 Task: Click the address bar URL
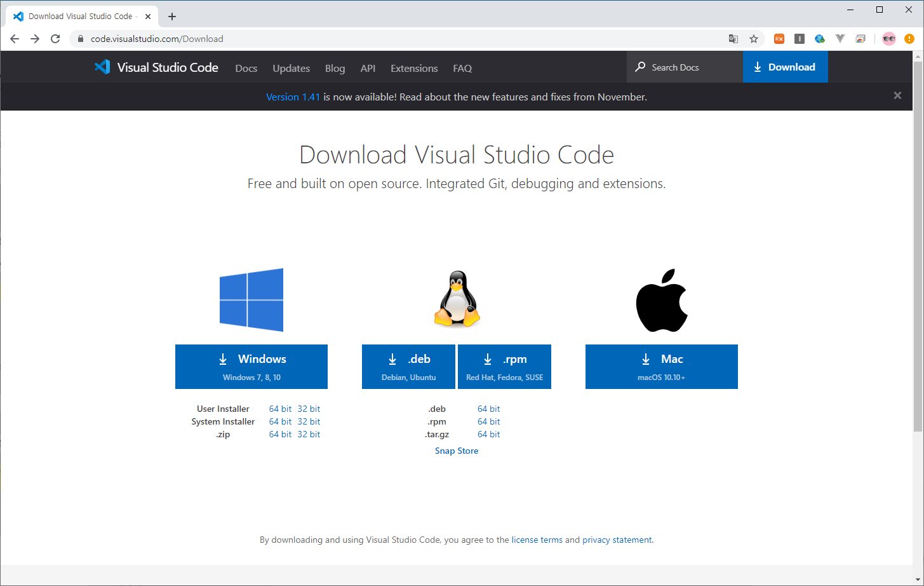pyautogui.click(x=157, y=39)
